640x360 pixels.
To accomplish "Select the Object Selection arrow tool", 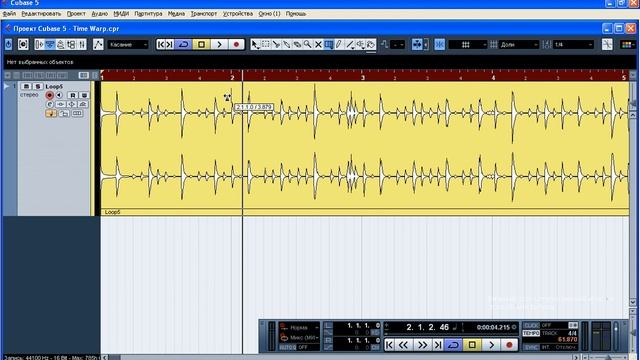I will [x=256, y=44].
